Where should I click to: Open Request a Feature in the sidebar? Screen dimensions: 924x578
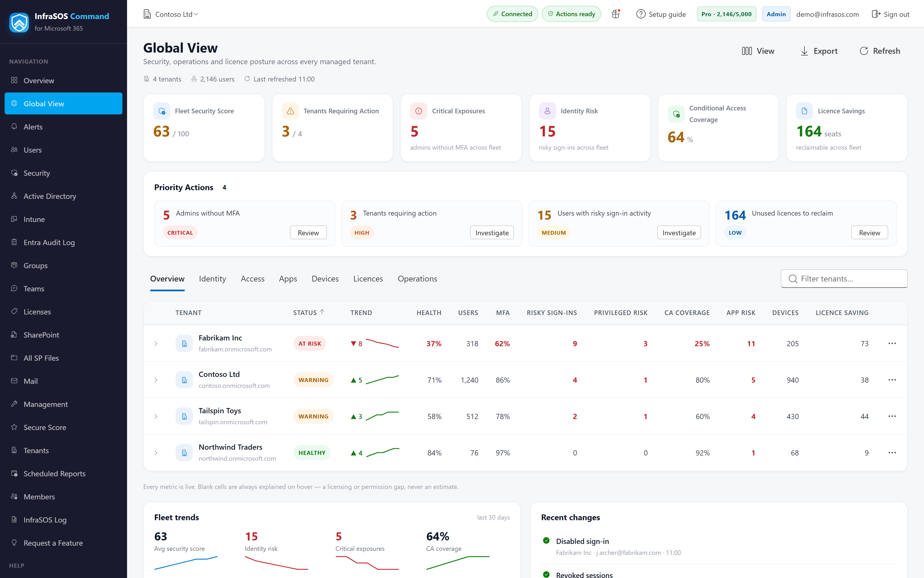64,543
